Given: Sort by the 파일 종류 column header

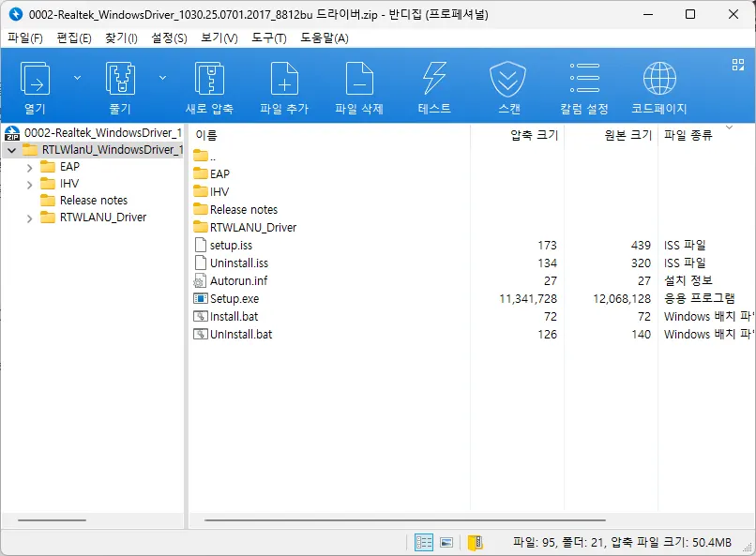Looking at the screenshot, I should pyautogui.click(x=688, y=135).
